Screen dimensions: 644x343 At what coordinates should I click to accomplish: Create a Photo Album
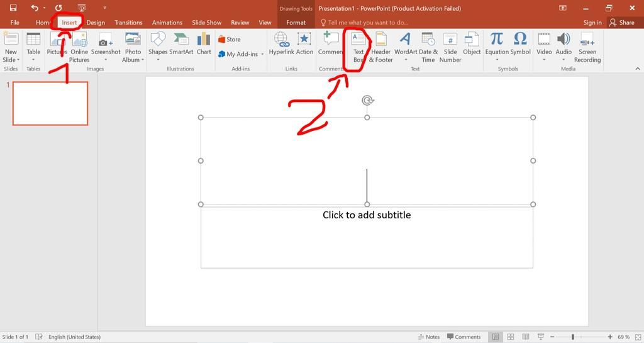(x=133, y=47)
